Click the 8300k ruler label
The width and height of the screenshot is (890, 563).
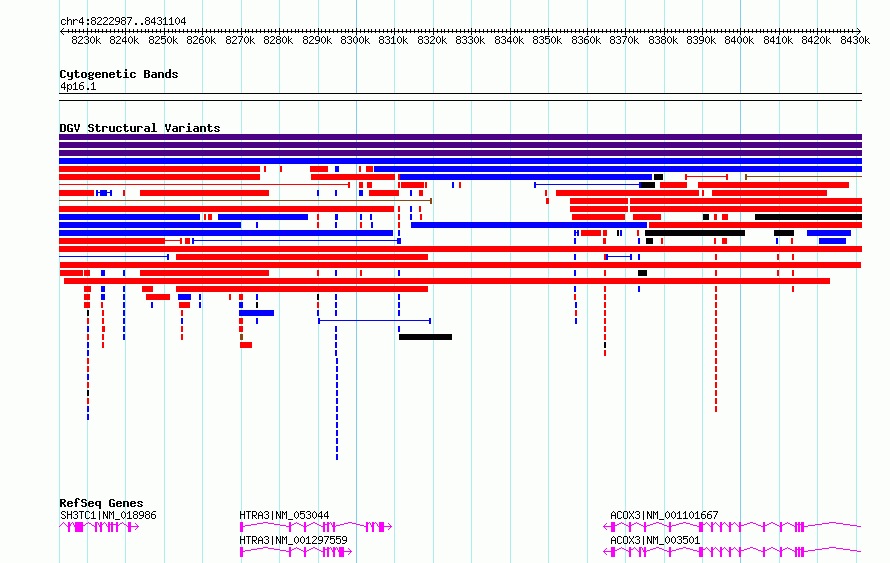point(355,40)
